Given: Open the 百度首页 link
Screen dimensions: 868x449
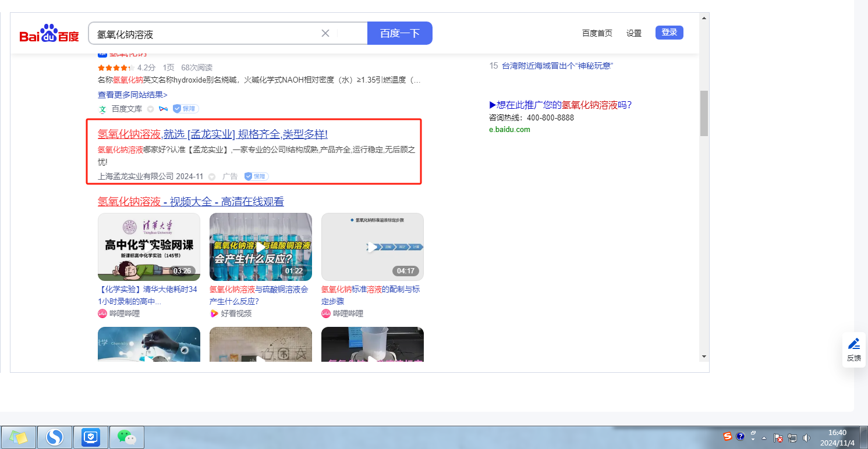Looking at the screenshot, I should (x=597, y=33).
